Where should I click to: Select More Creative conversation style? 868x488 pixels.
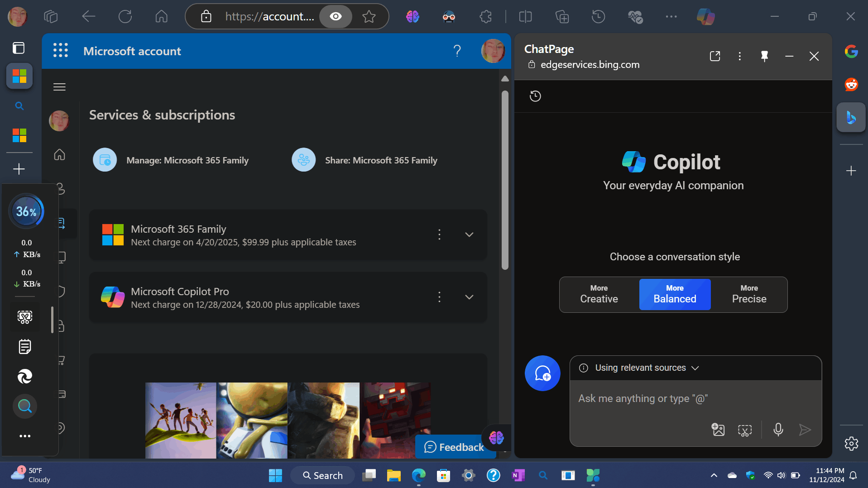599,294
